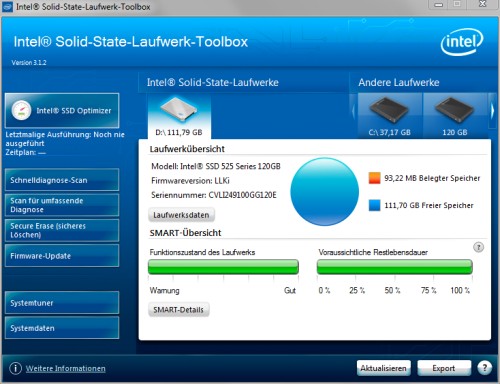The image size is (500, 384).
Task: Click the Andere Laufwerke heading
Action: [399, 82]
